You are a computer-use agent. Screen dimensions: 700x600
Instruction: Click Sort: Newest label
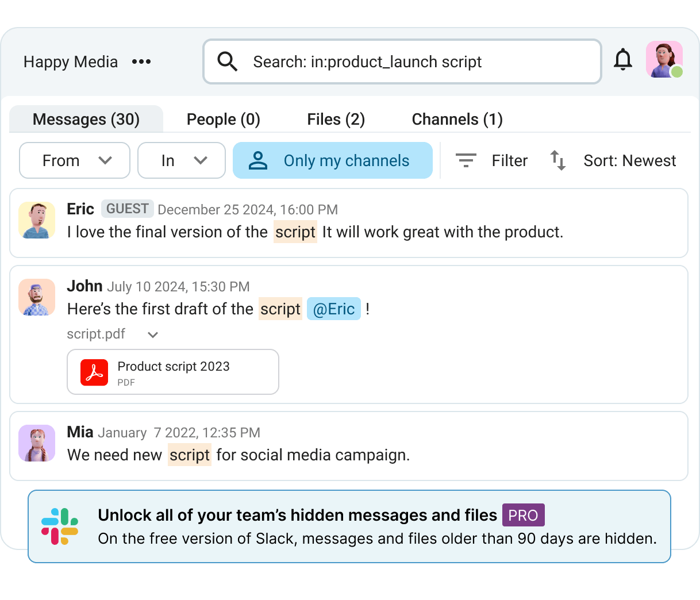tap(629, 160)
